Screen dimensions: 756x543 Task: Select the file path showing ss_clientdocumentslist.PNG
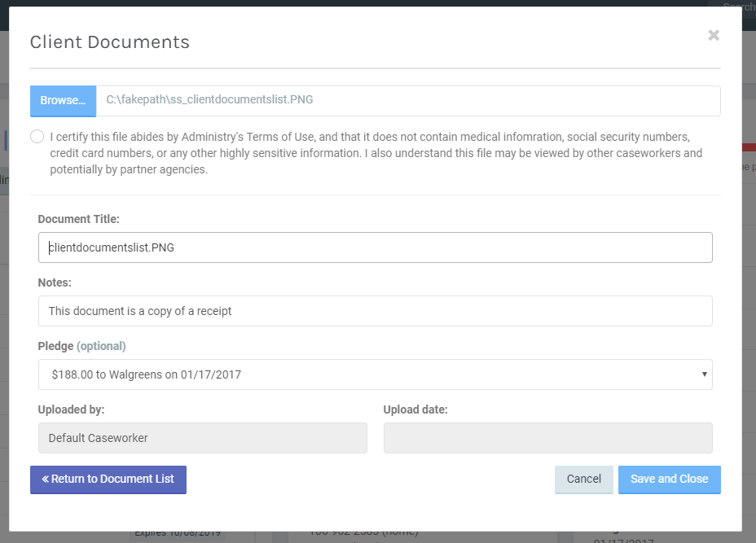(x=407, y=99)
